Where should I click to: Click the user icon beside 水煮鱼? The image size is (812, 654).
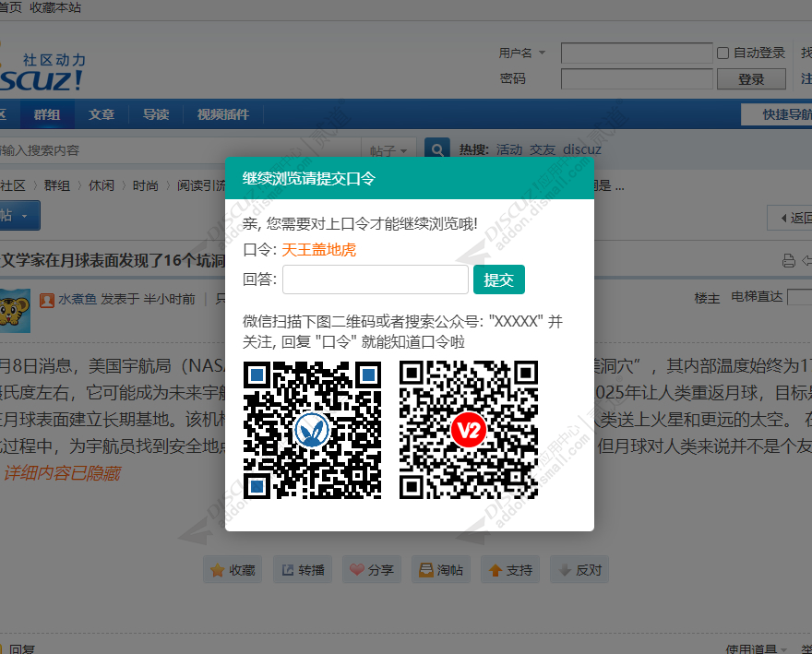(x=47, y=299)
